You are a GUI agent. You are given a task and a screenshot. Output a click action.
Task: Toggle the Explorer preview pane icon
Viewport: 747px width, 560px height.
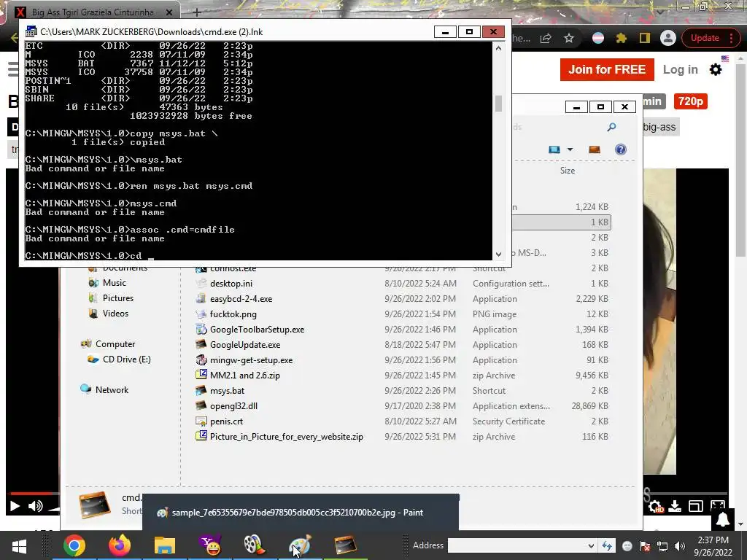(x=594, y=149)
